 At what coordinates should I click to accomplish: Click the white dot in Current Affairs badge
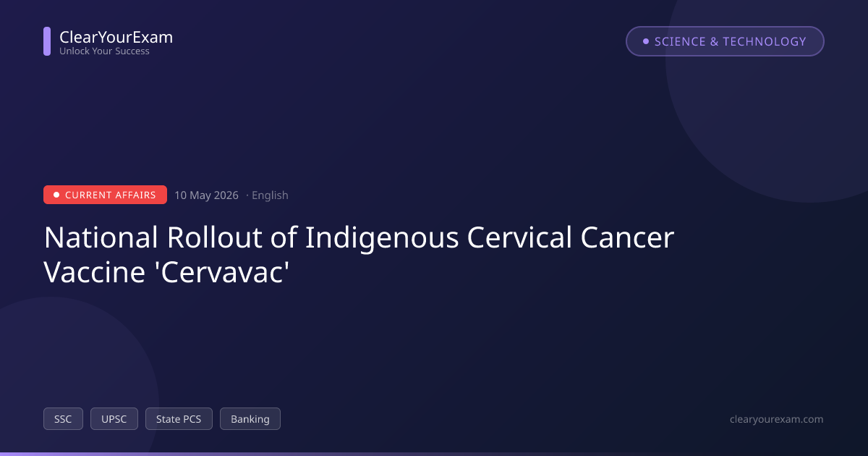(56, 195)
